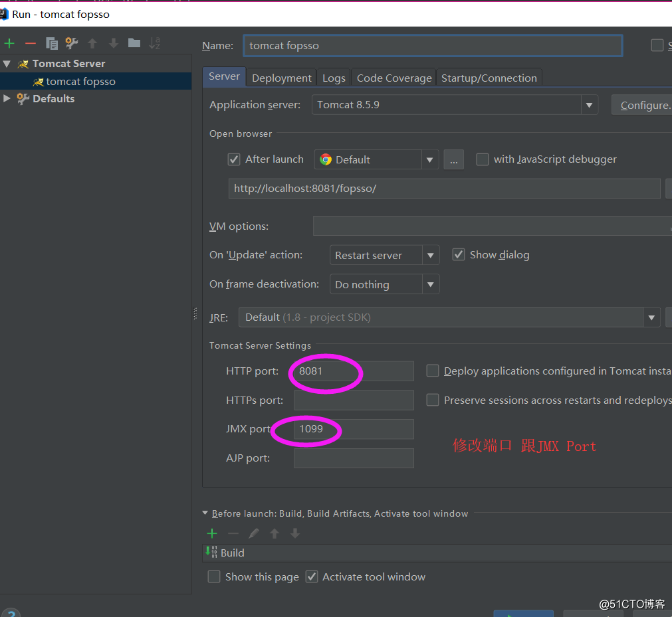Open the browser Default dropdown
672x617 pixels.
point(430,159)
